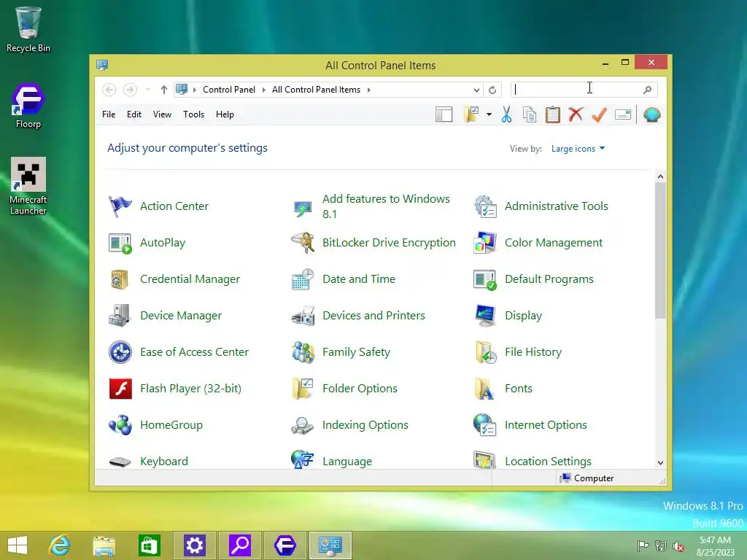Viewport: 747px width, 560px height.
Task: Click the Paste clipboard toolbar icon
Action: (553, 114)
